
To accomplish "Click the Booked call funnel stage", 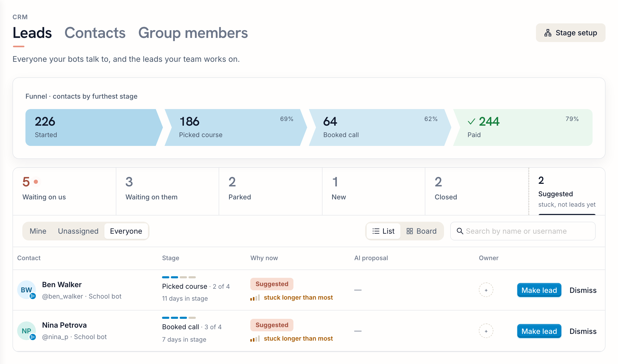I will pyautogui.click(x=380, y=127).
